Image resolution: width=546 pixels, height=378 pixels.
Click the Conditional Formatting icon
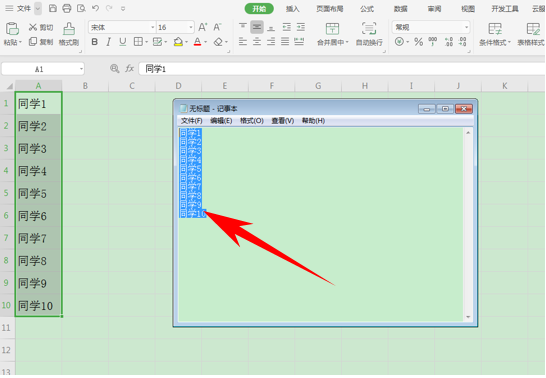pyautogui.click(x=495, y=29)
